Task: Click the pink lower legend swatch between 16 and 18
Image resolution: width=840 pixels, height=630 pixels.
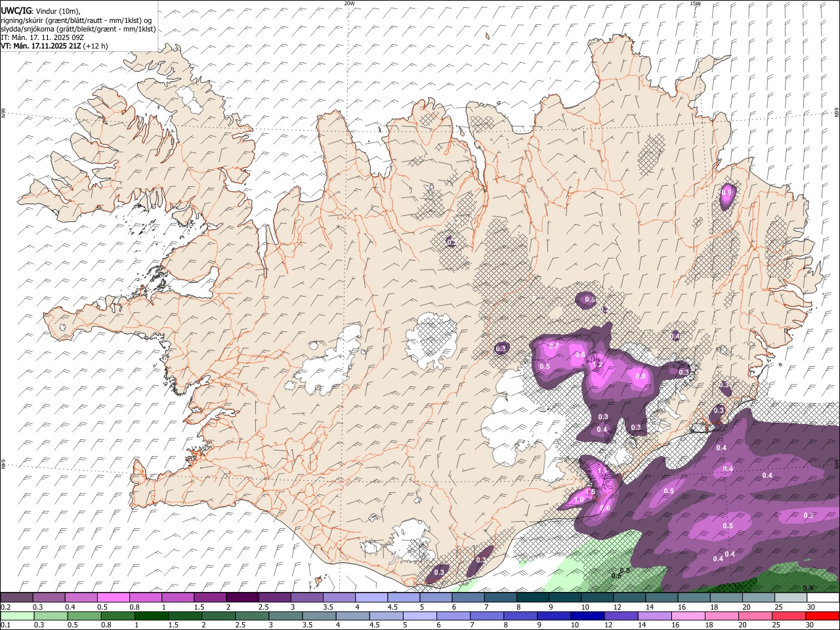Action: tap(687, 616)
